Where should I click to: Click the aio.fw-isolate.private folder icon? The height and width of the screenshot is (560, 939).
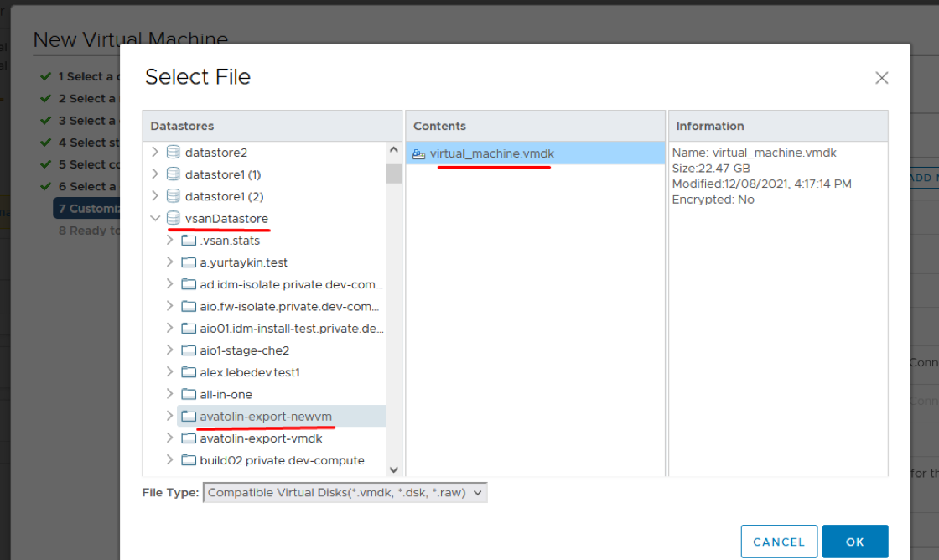point(189,306)
